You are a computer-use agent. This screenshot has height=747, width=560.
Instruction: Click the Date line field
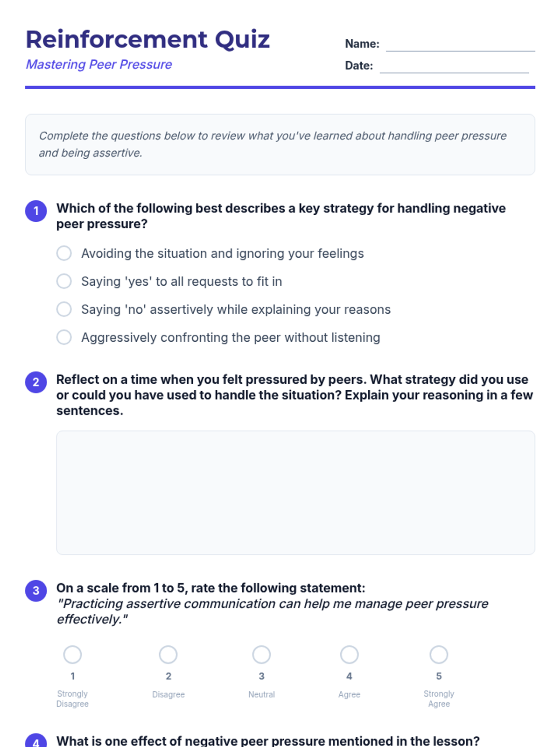pyautogui.click(x=454, y=66)
